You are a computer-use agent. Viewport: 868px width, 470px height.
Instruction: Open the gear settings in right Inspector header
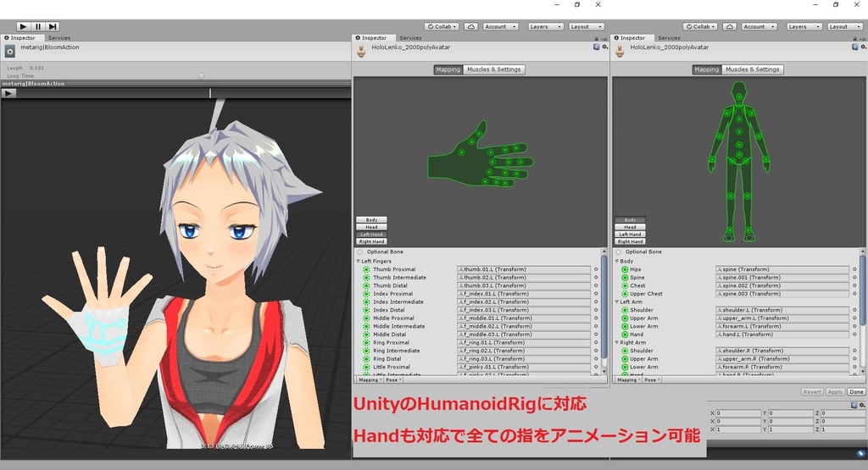864,47
